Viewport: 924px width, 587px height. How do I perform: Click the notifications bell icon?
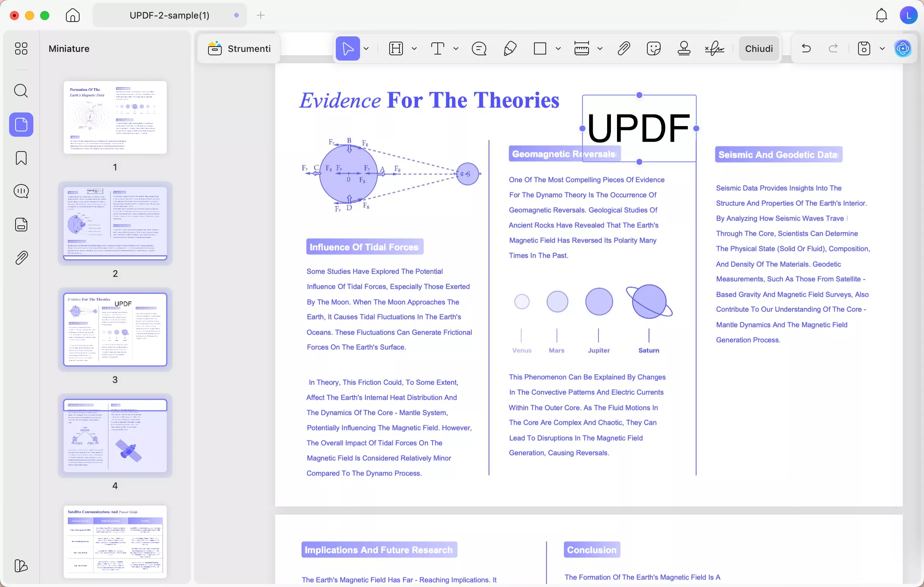point(882,15)
